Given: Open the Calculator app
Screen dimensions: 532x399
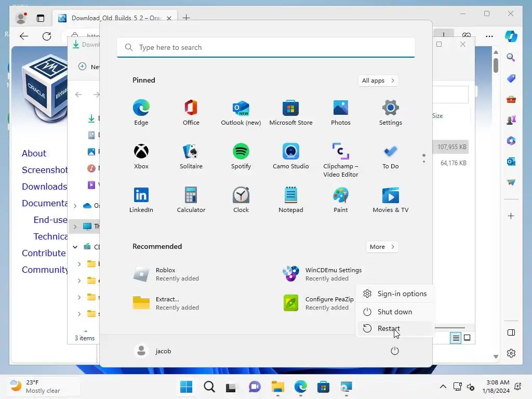Looking at the screenshot, I should [x=191, y=200].
